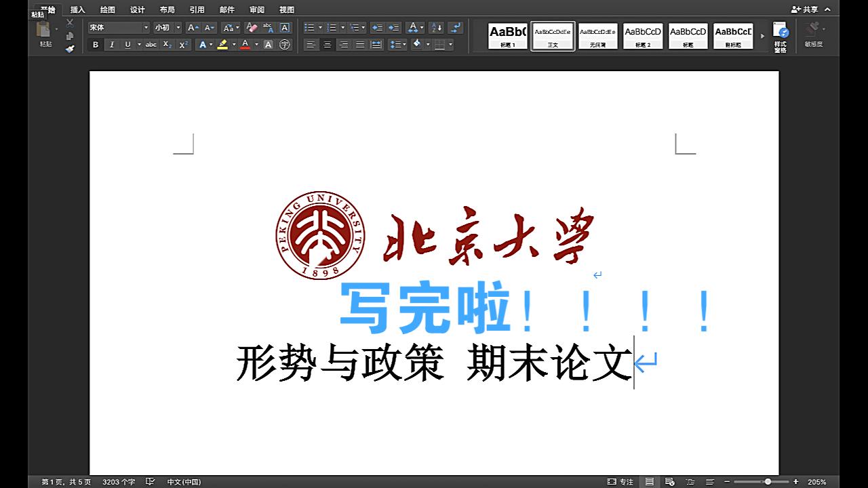This screenshot has height=488, width=868.
Task: Expand font color dropdown arrow
Action: tap(256, 45)
